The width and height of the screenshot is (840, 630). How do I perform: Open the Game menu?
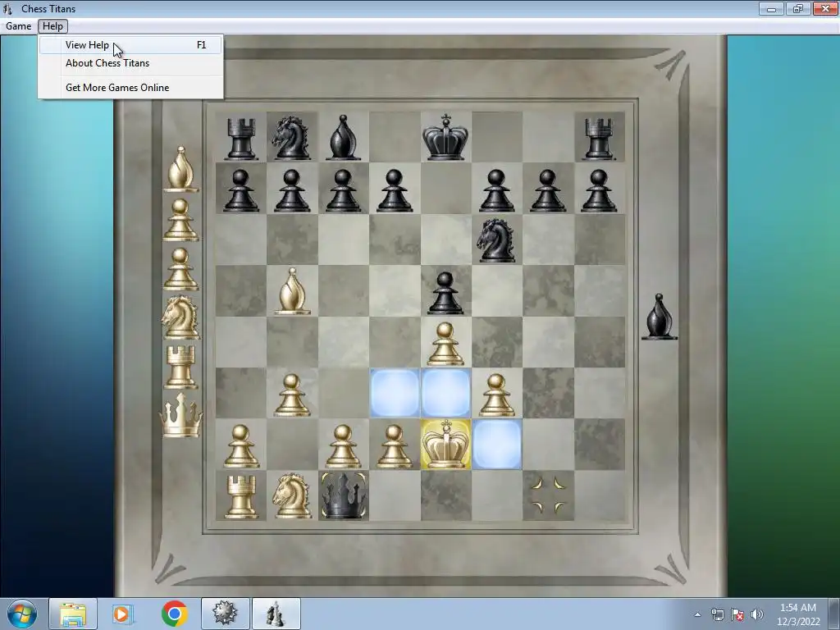pos(18,26)
